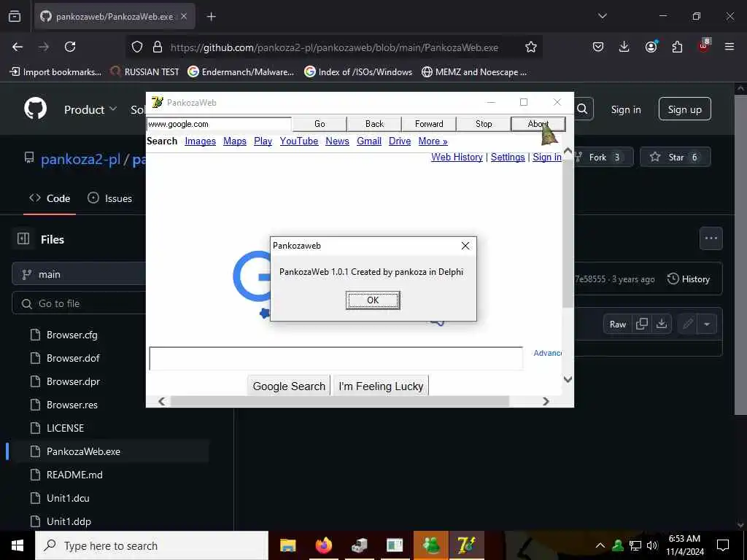Open Browser.dpr in the file tree
The image size is (747, 560).
coord(74,381)
